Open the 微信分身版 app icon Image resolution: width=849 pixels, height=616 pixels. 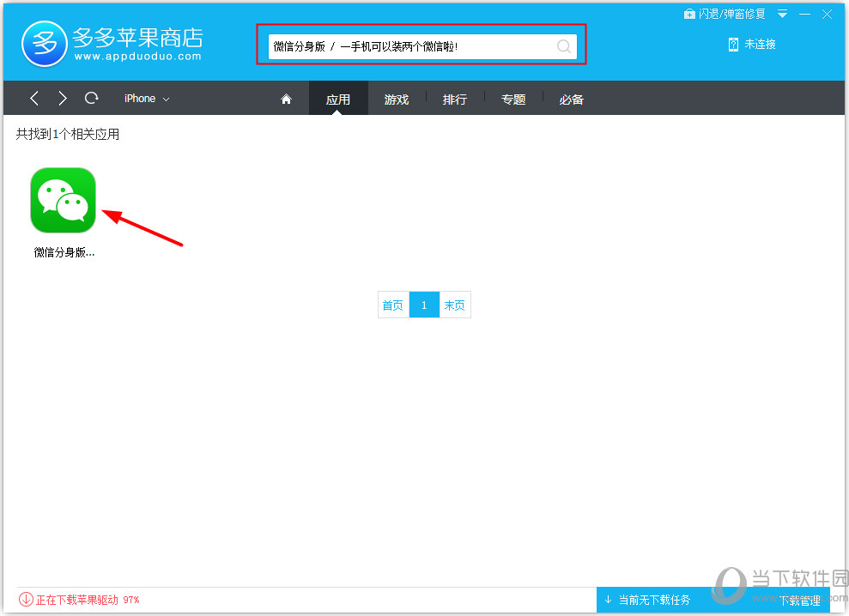[63, 200]
